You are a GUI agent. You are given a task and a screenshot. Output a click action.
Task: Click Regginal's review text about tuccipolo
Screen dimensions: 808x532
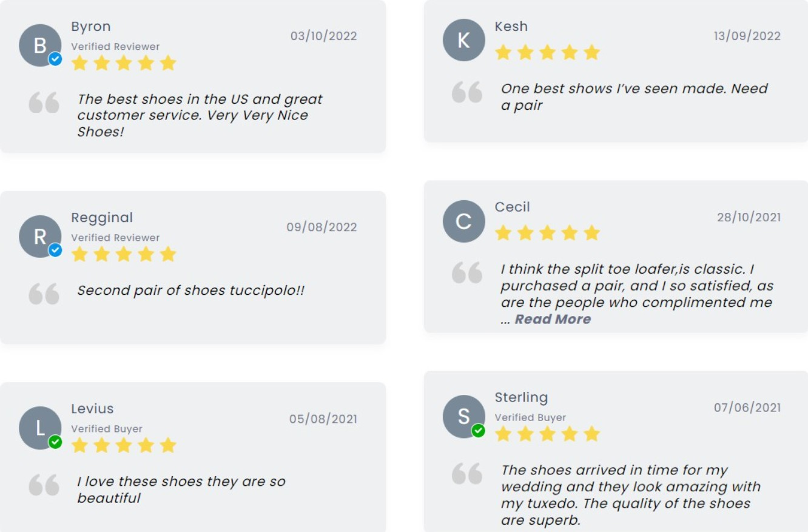pos(190,291)
